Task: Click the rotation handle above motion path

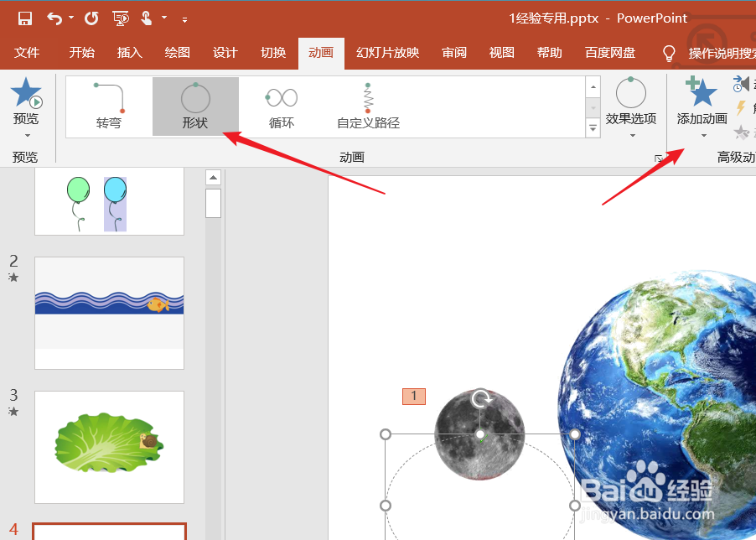Action: click(x=481, y=399)
